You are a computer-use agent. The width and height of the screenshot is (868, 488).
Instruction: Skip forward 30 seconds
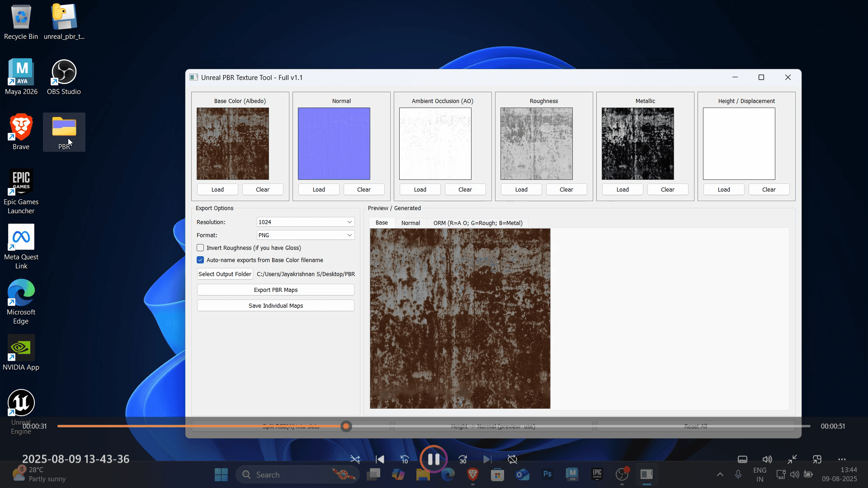point(462,460)
